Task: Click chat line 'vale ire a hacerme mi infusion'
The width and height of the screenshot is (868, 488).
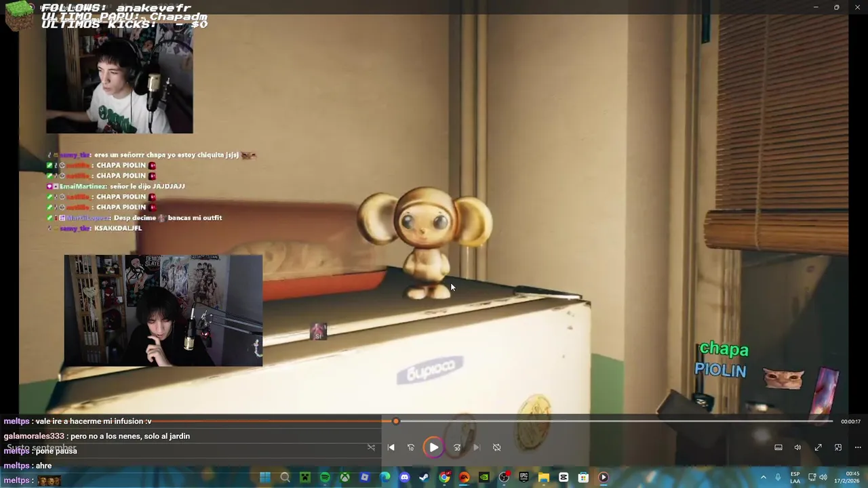Action: coord(77,422)
